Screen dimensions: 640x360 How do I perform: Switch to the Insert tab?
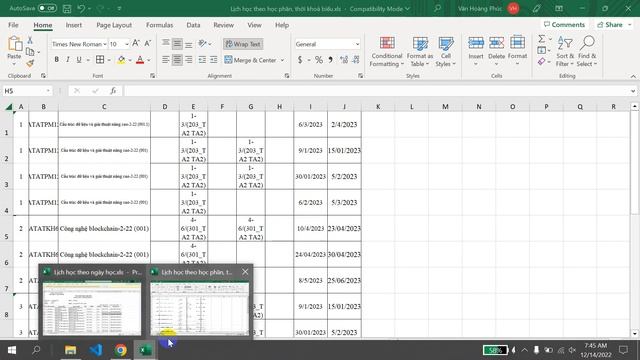coord(74,25)
